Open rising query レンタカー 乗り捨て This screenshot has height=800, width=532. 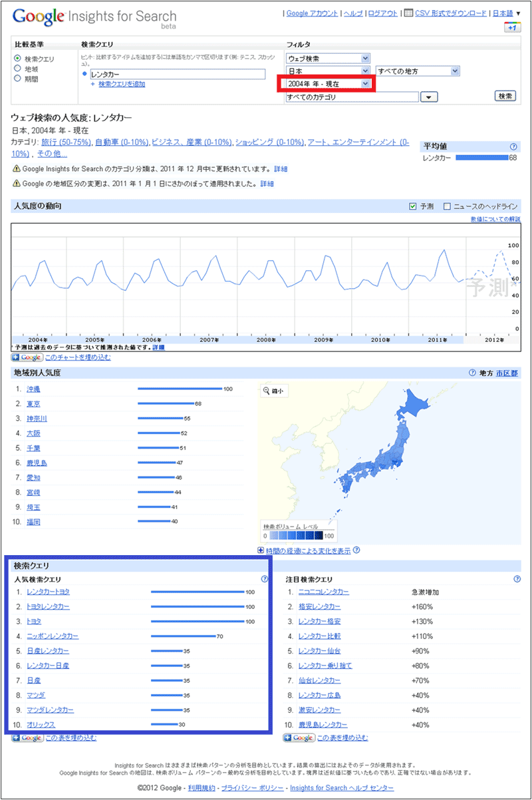[325, 666]
